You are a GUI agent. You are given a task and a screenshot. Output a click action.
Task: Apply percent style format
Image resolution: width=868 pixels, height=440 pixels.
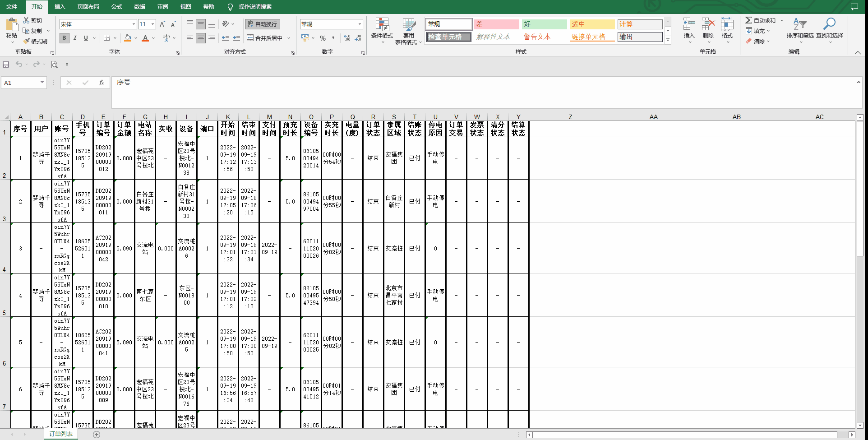click(323, 38)
